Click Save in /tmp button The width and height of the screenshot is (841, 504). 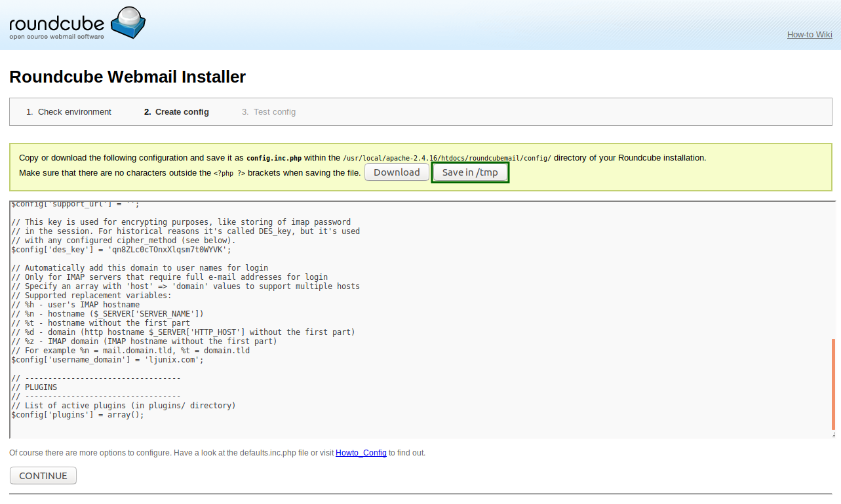click(x=470, y=172)
